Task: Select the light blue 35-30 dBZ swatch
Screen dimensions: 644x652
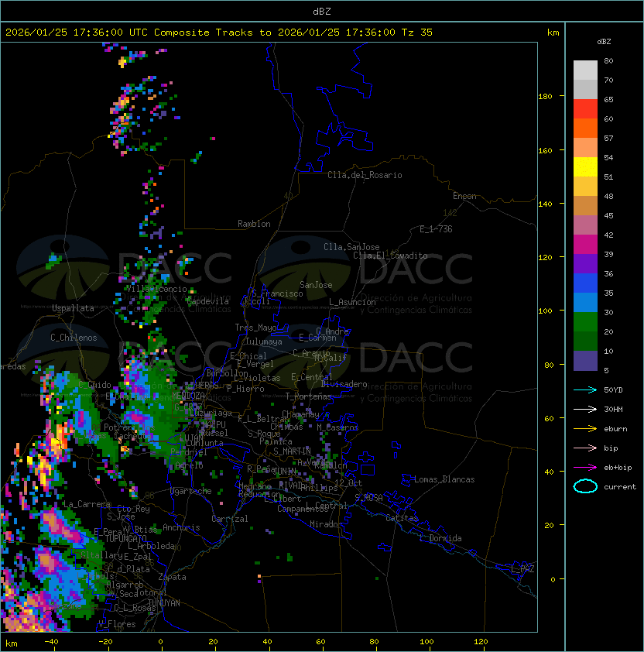Action: [585, 302]
